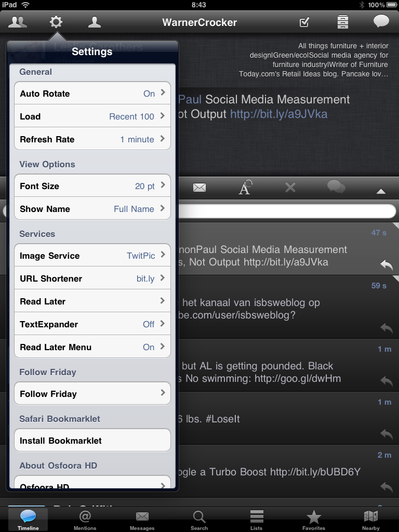Open the accounts group icon in header
Image resolution: width=399 pixels, height=532 pixels.
click(18, 22)
